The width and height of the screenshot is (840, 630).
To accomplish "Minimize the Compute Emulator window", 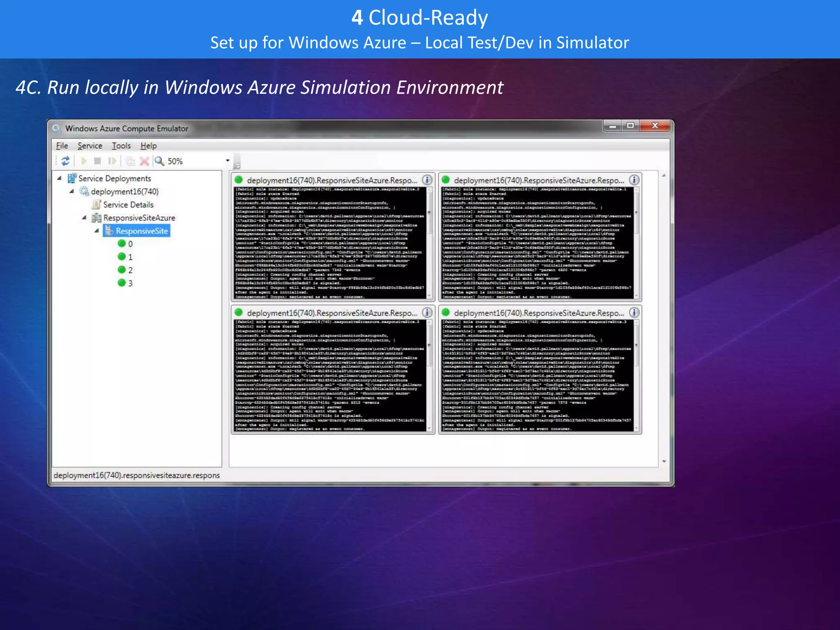I will tap(612, 126).
